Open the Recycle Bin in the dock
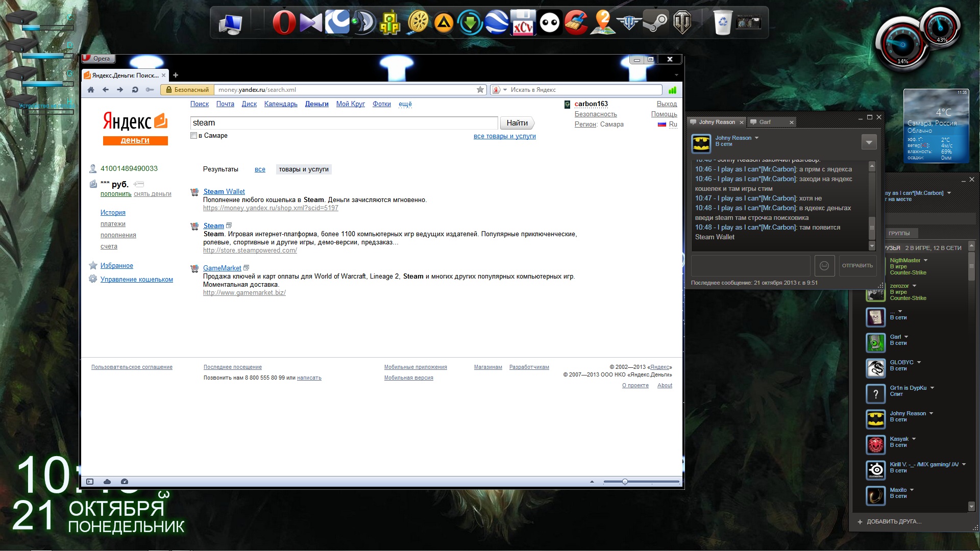Viewport: 980px width, 551px height. click(x=722, y=23)
